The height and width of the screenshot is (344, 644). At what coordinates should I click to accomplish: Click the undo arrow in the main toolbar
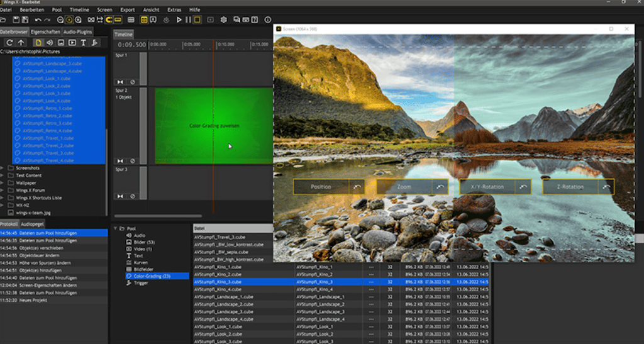point(38,20)
